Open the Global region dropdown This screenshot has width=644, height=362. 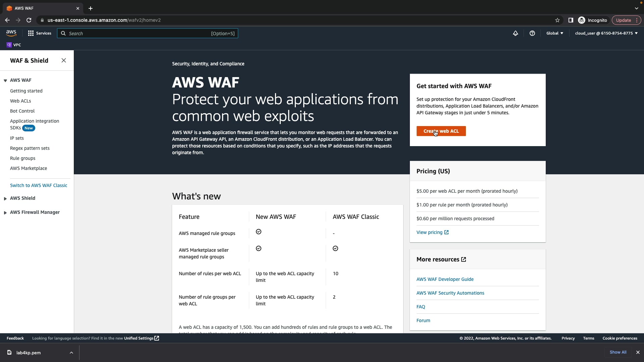555,33
